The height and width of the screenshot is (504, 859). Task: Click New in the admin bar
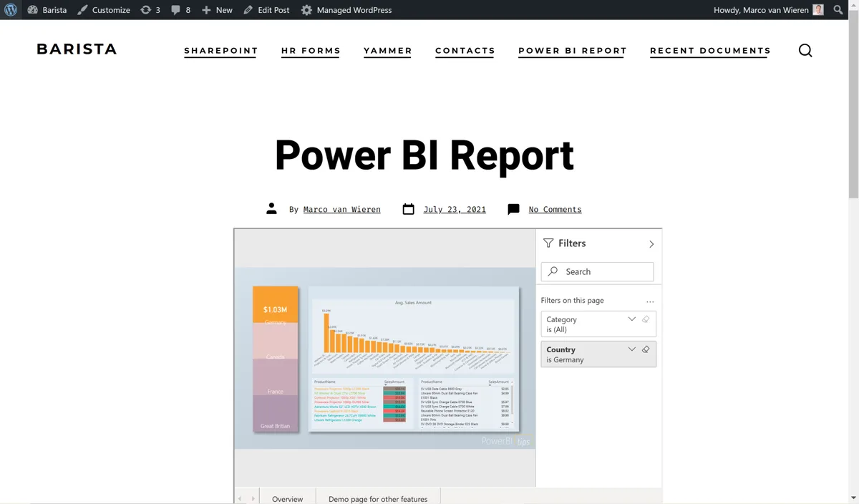click(x=217, y=10)
